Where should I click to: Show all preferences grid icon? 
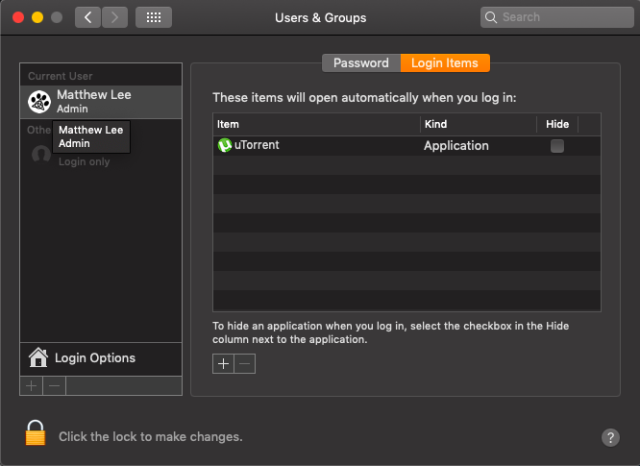tap(152, 17)
